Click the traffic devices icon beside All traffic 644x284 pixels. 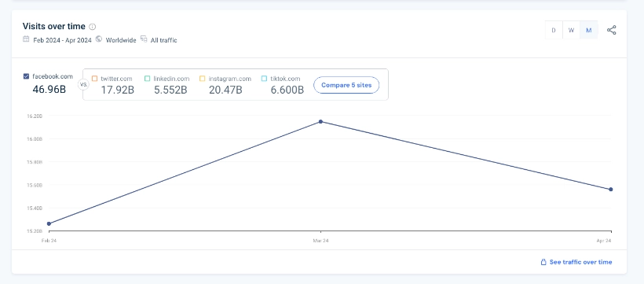tap(144, 39)
